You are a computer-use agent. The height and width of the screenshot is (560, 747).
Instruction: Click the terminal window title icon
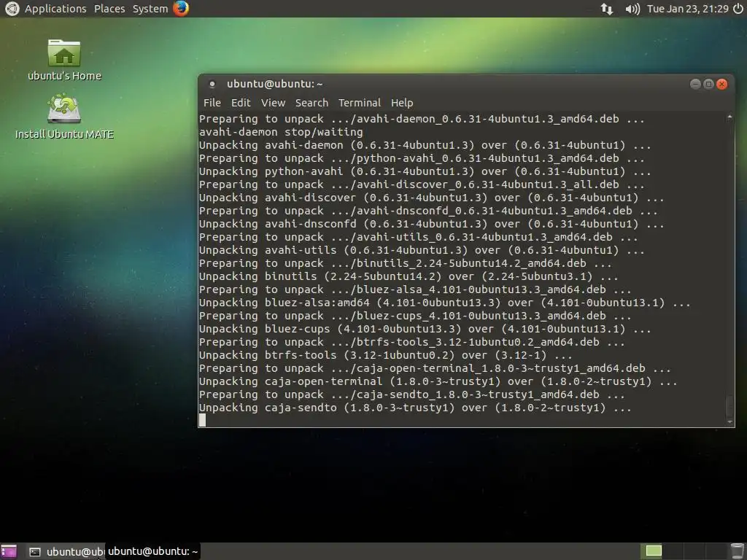coord(212,85)
